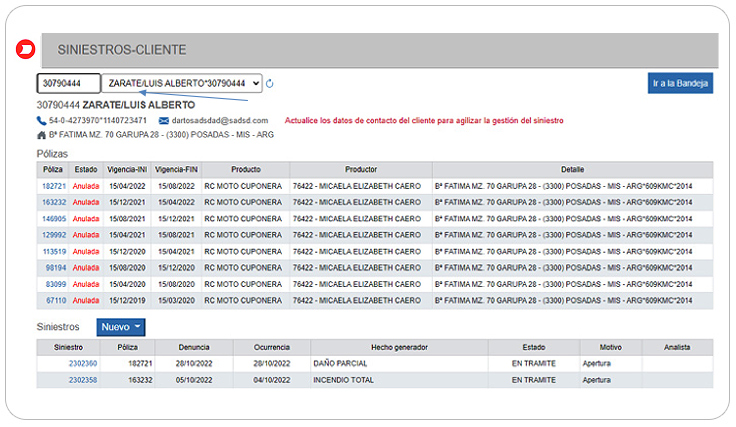
Task: Open policy link 129992
Action: (54, 234)
